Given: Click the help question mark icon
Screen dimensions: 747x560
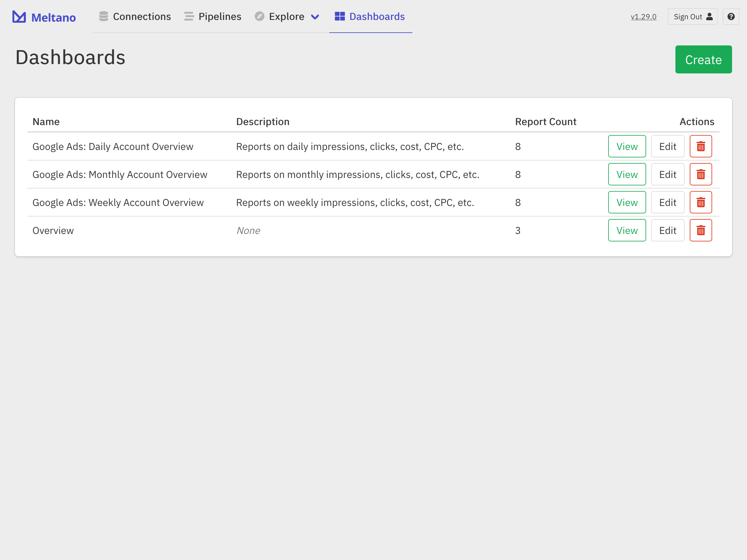Looking at the screenshot, I should [731, 16].
